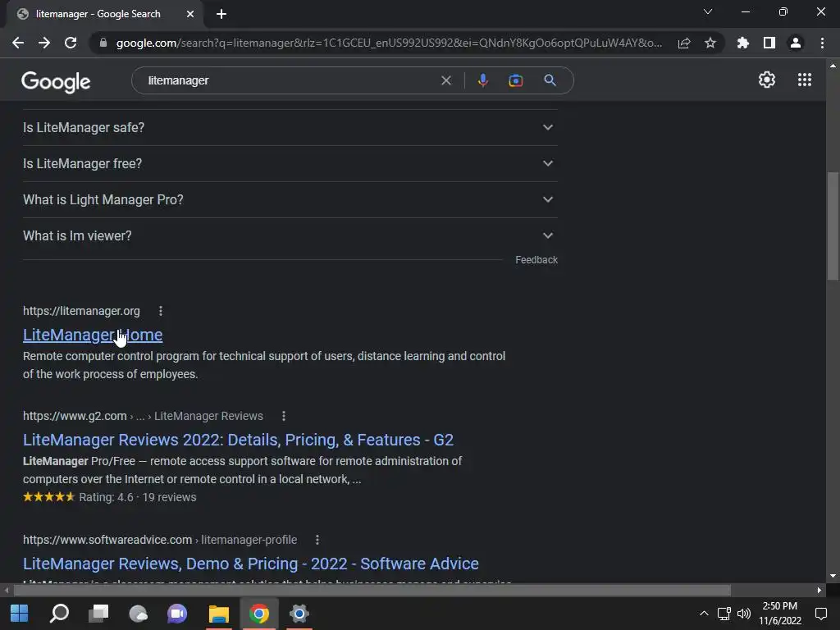Submit search with the magnifier icon

[550, 80]
